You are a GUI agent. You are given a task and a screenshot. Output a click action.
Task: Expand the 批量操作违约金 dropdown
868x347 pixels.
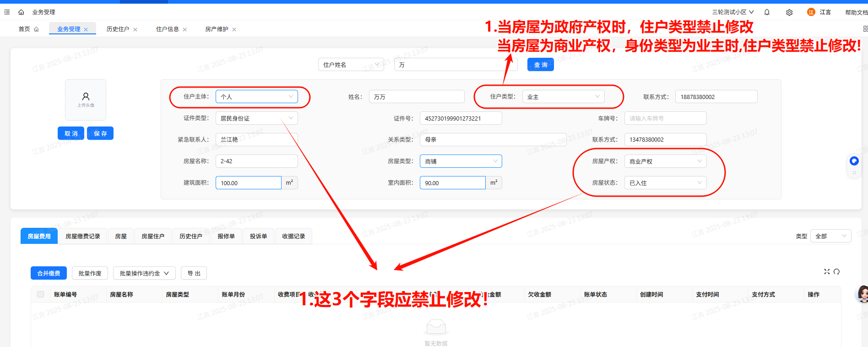pyautogui.click(x=144, y=273)
